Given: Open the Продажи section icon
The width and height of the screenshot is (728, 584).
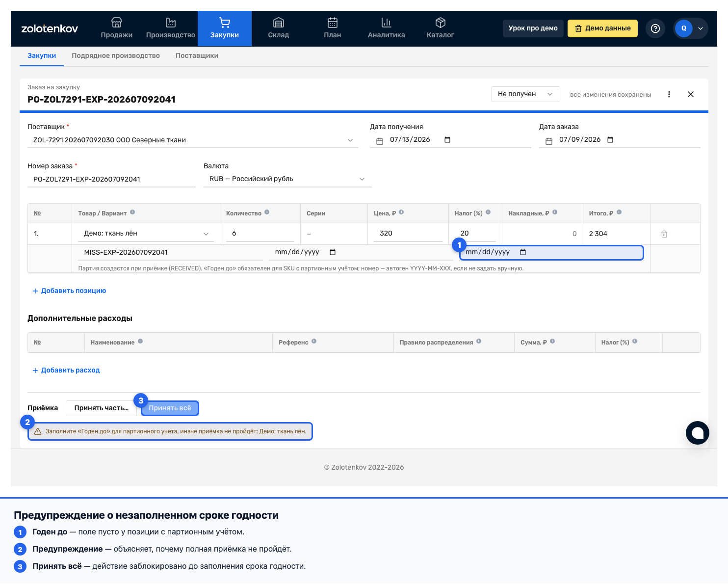Looking at the screenshot, I should [x=117, y=23].
